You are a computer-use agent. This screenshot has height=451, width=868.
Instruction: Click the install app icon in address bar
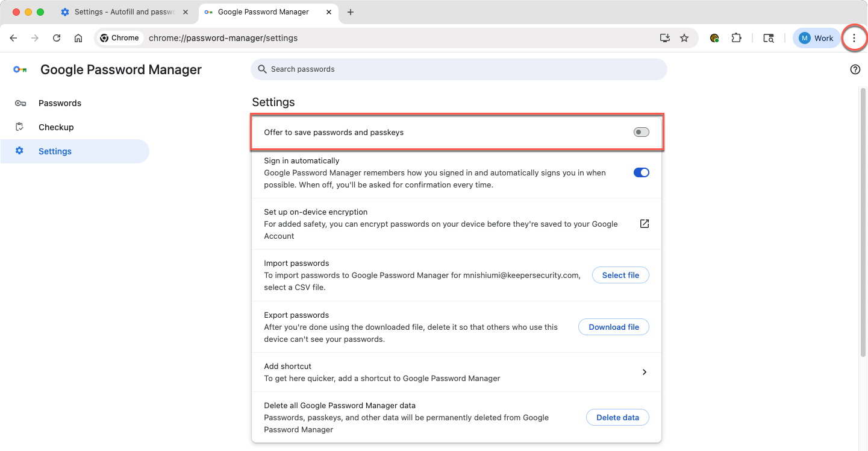click(x=665, y=38)
